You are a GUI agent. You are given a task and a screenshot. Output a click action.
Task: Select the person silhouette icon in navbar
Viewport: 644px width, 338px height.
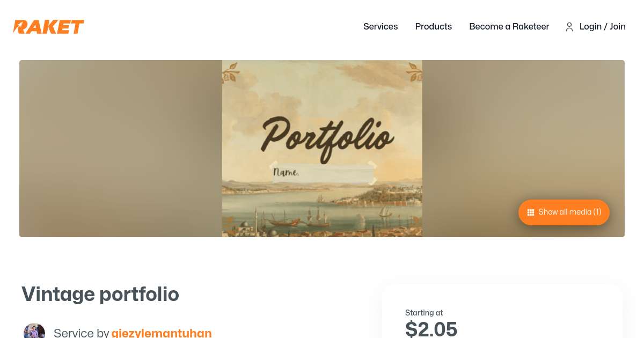[569, 27]
